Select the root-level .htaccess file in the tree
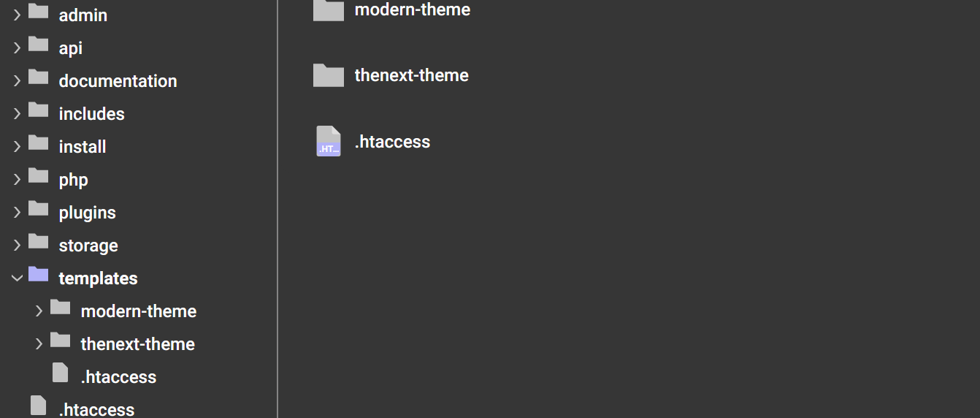The height and width of the screenshot is (418, 980). (96, 408)
